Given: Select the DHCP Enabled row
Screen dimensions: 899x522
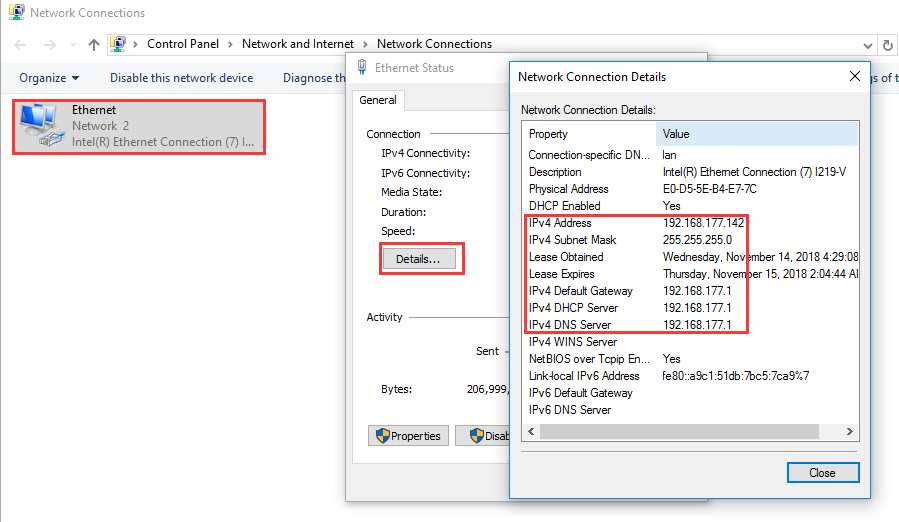Looking at the screenshot, I should pos(690,206).
